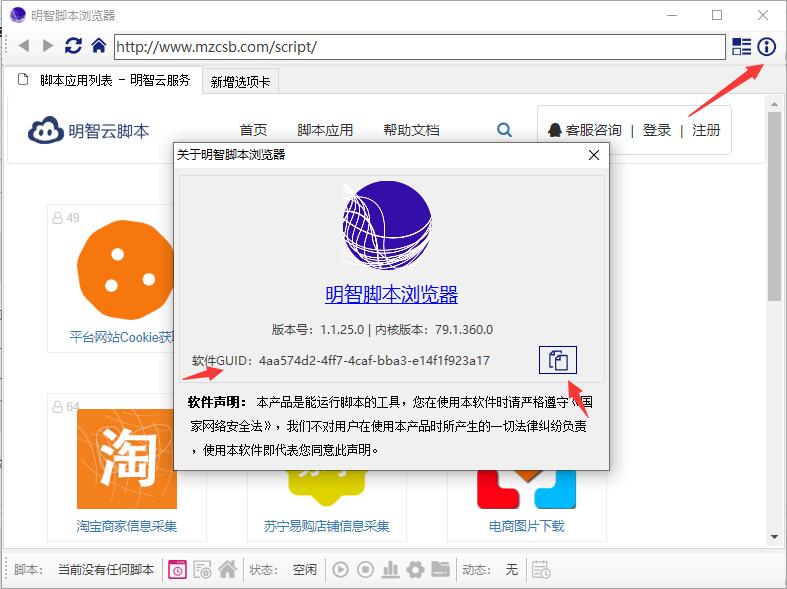
Task: Open 电商图片下载 link
Action: [527, 526]
